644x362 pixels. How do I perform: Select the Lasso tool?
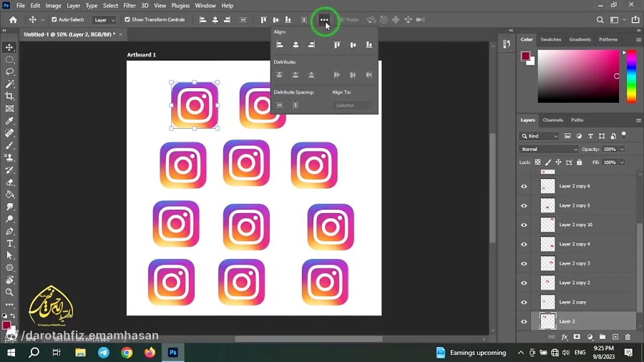point(9,72)
